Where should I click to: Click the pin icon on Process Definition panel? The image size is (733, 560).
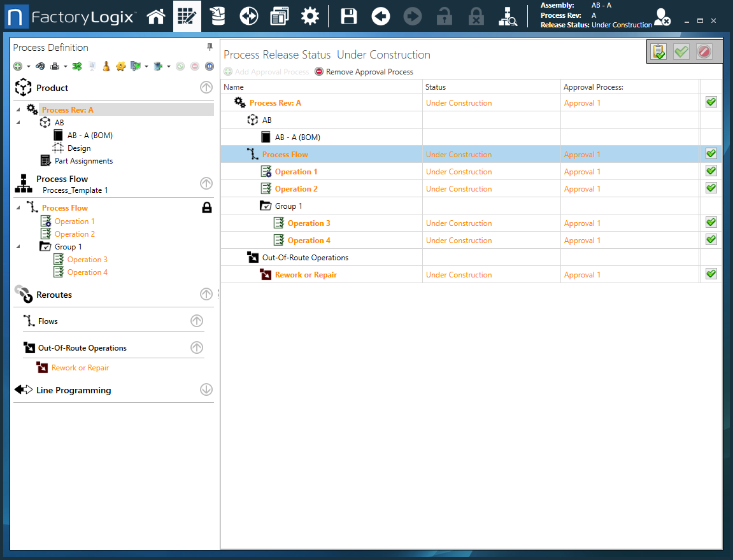[209, 46]
